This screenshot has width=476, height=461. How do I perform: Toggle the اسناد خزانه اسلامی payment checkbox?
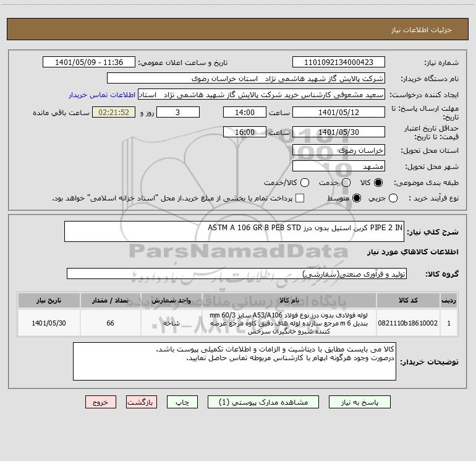point(300,198)
